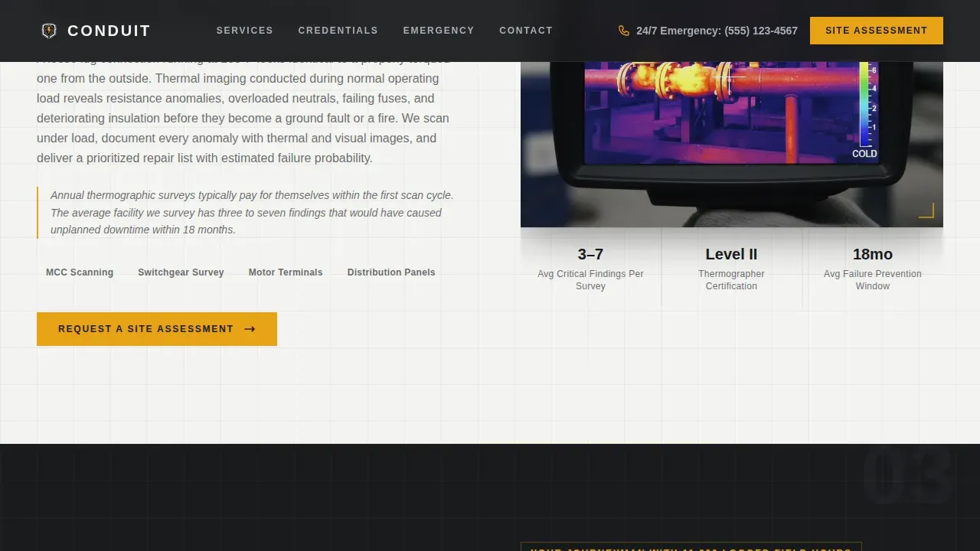The width and height of the screenshot is (980, 551).
Task: Click the yellow corner bracket icon on the thermal image
Action: click(x=926, y=210)
